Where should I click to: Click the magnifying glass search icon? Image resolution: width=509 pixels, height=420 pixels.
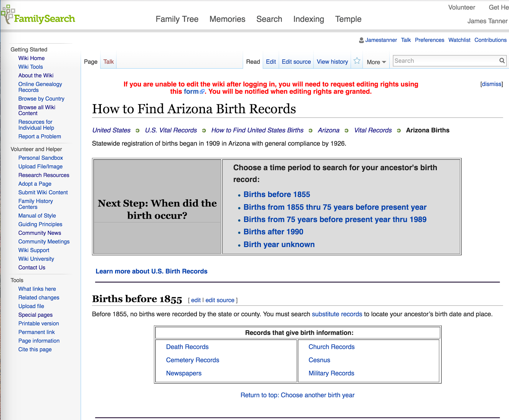click(x=502, y=60)
